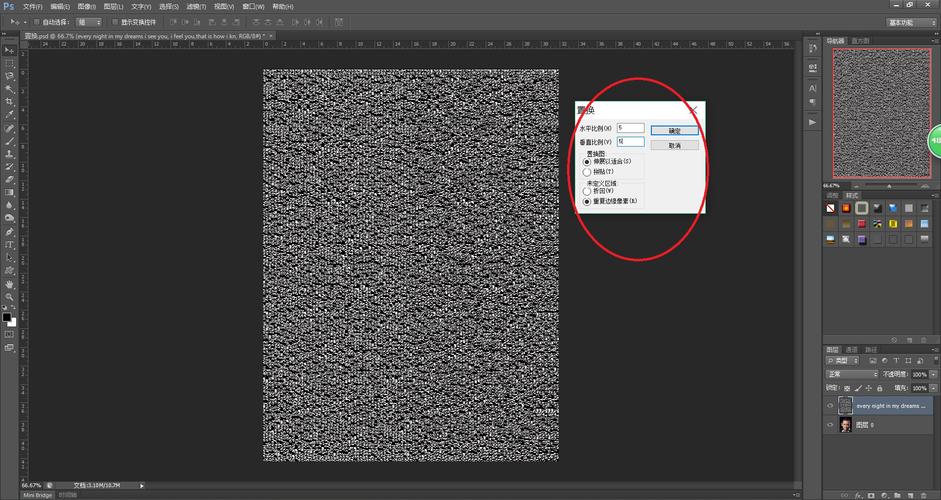Select the Horizontal Type tool

tap(9, 244)
